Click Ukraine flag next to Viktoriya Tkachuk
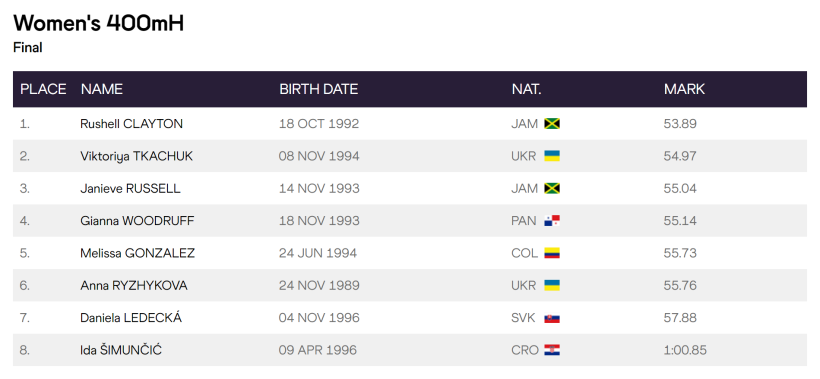Screen dimensions: 820x379 (552, 156)
